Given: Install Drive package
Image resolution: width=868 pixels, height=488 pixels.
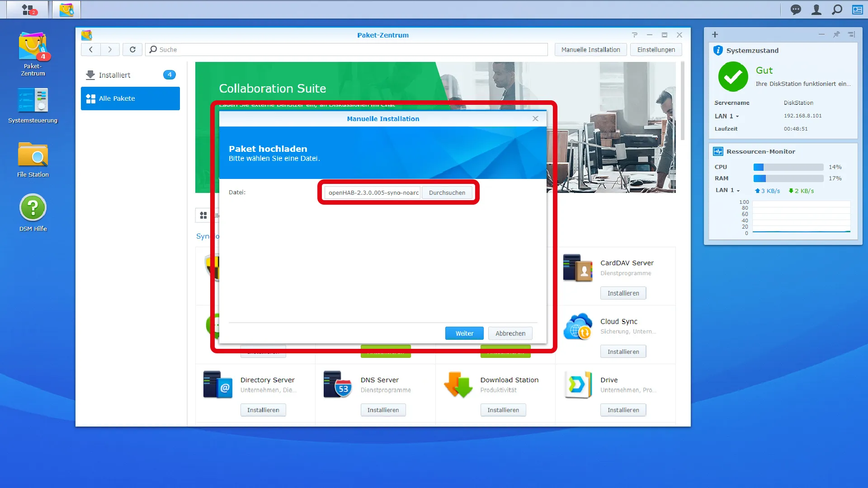Looking at the screenshot, I should [x=623, y=410].
